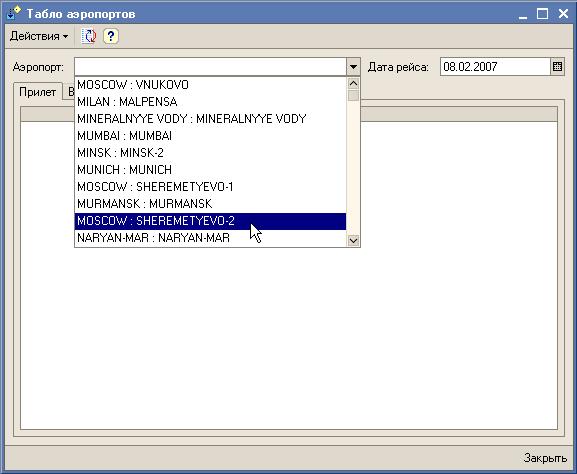Open the Действия menu
This screenshot has height=474, width=577.
(39, 36)
